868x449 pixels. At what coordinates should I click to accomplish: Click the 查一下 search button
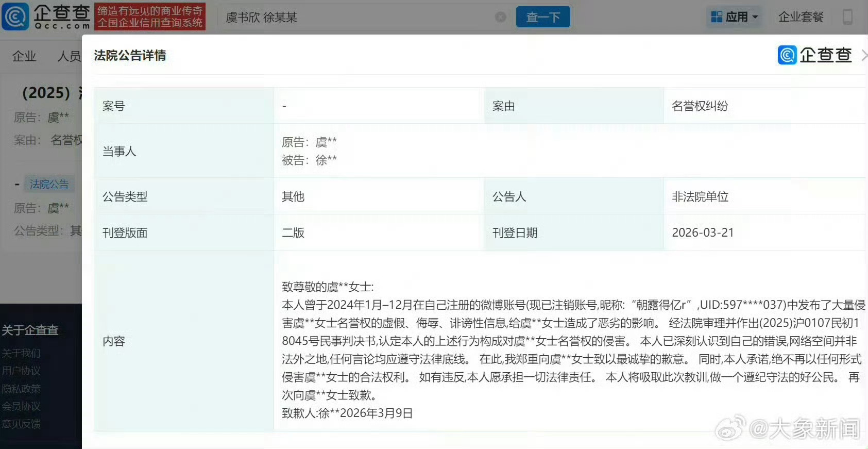[x=543, y=17]
